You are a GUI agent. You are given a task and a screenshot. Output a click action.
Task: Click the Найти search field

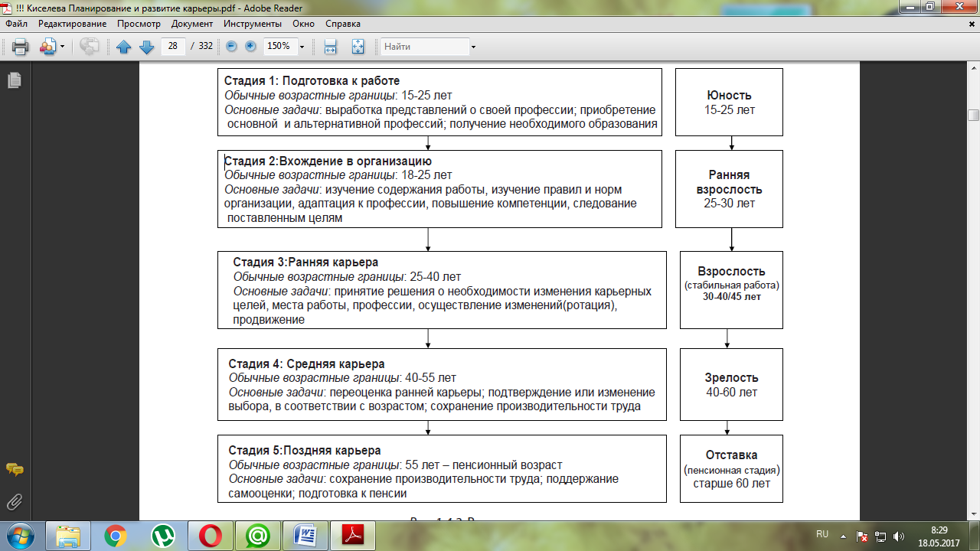[x=425, y=47]
